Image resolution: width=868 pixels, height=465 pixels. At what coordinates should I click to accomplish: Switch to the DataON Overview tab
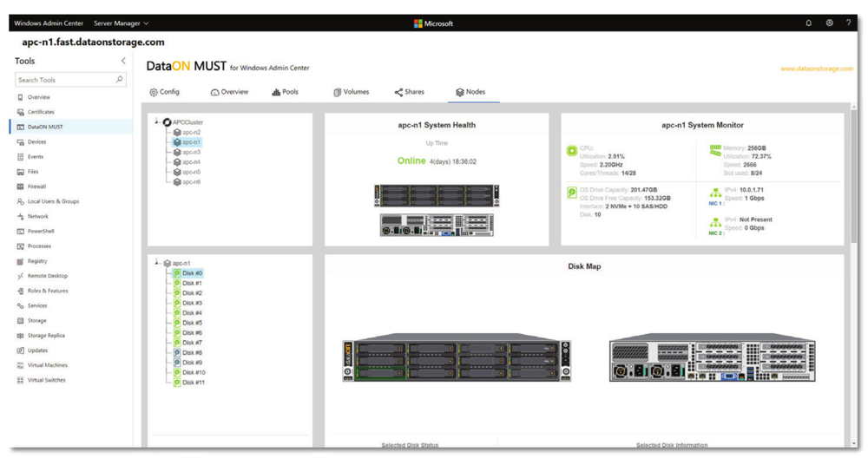point(229,92)
